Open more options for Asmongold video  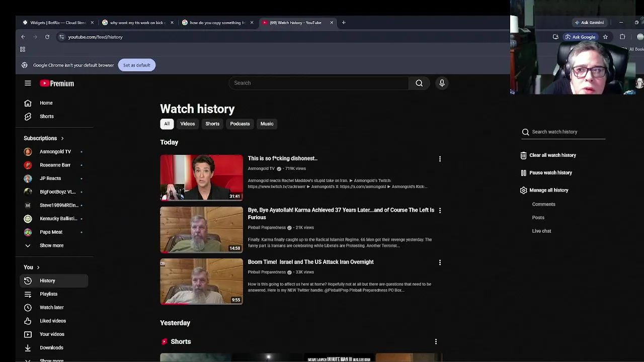tap(440, 159)
